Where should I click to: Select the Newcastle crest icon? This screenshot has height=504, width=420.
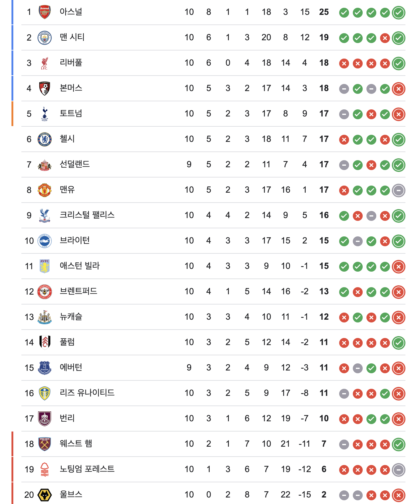coord(45,317)
